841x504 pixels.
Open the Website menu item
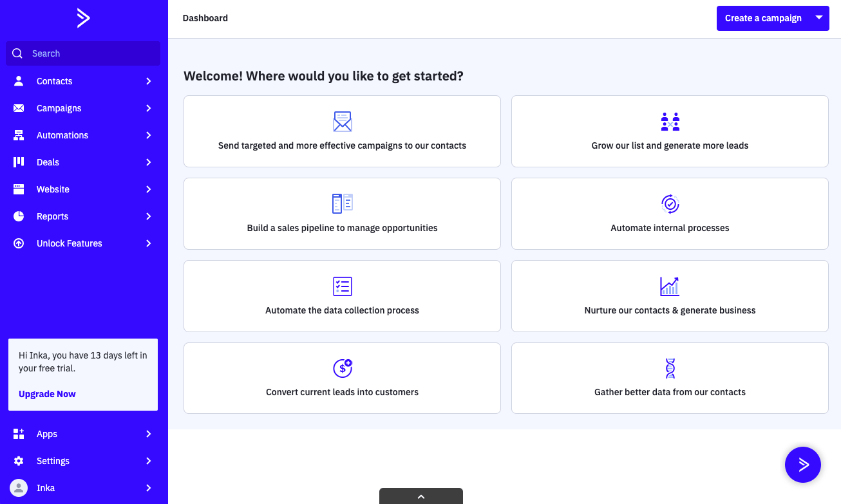click(84, 189)
